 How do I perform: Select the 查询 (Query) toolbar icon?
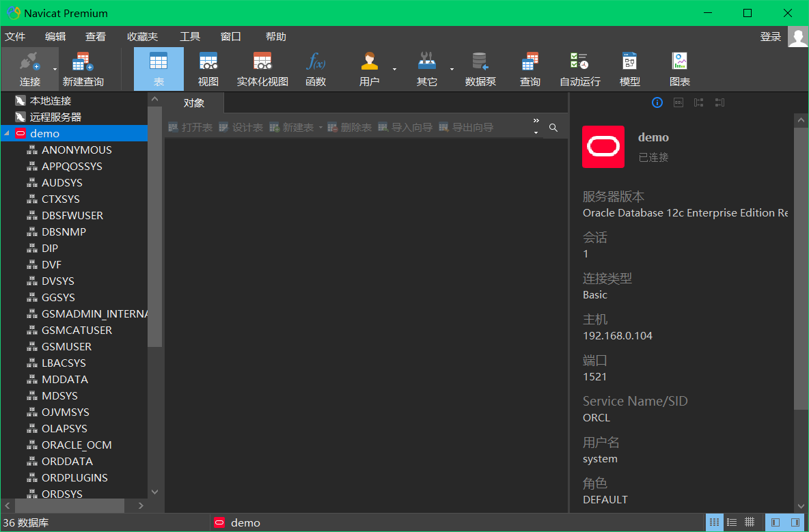530,68
